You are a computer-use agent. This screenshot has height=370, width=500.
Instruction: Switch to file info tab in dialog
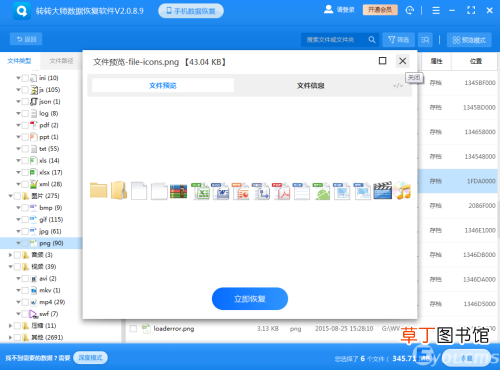coord(310,86)
